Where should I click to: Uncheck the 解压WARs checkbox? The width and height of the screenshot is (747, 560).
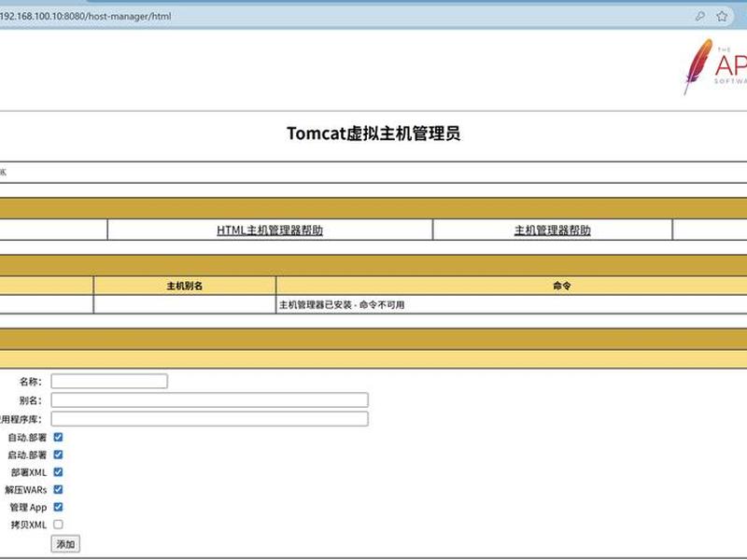point(58,489)
